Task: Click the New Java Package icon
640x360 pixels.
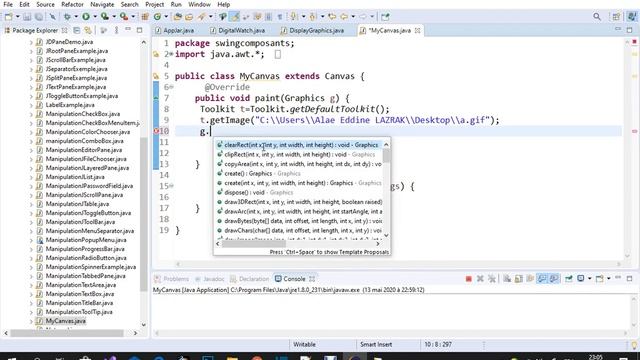Action: [x=145, y=17]
